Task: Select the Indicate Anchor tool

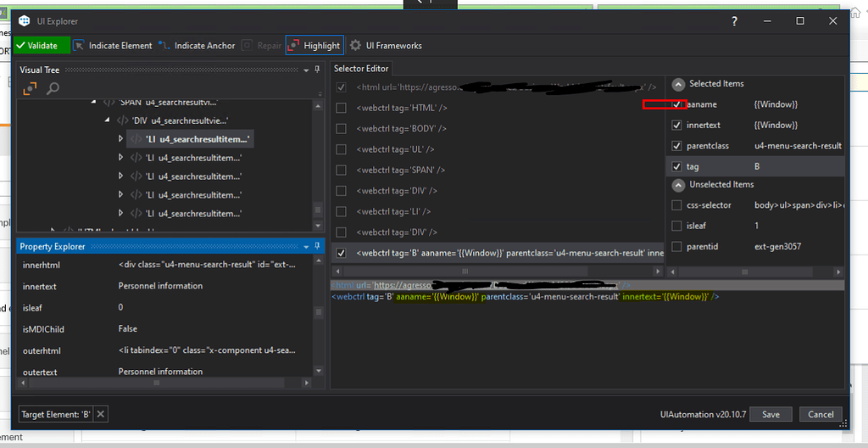Action: tap(197, 46)
